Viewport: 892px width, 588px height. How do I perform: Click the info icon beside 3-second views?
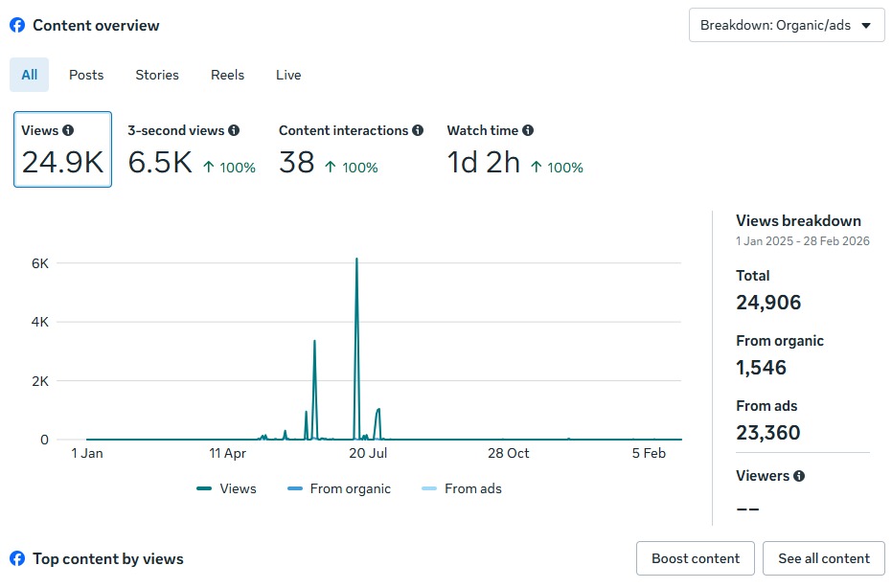(234, 130)
